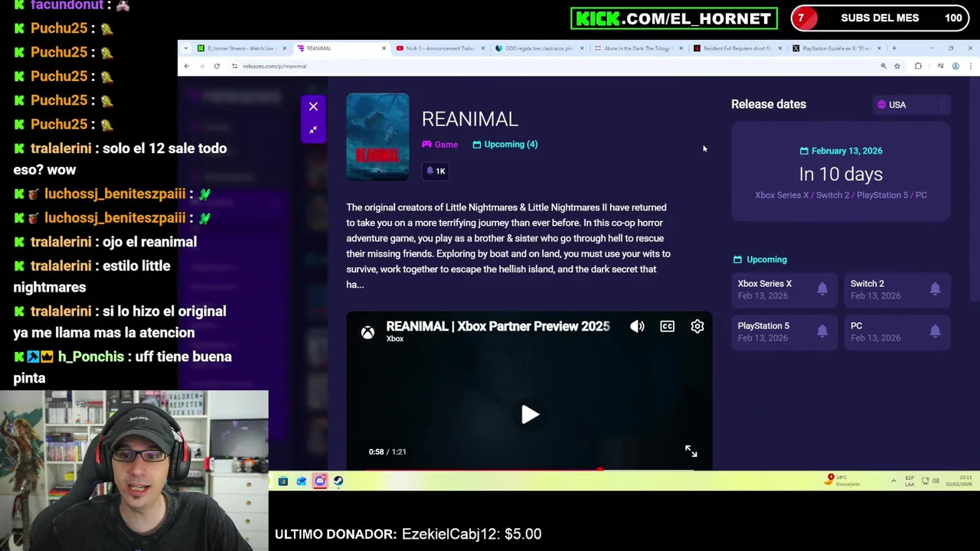Play the REANIMAL Xbox Partner Preview video
This screenshot has height=551, width=980.
pos(530,415)
